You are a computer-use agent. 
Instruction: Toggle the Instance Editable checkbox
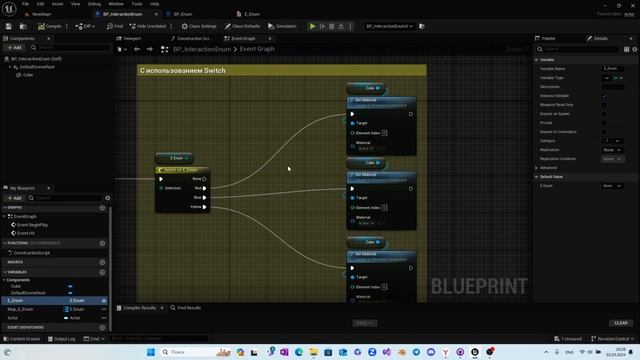(604, 96)
